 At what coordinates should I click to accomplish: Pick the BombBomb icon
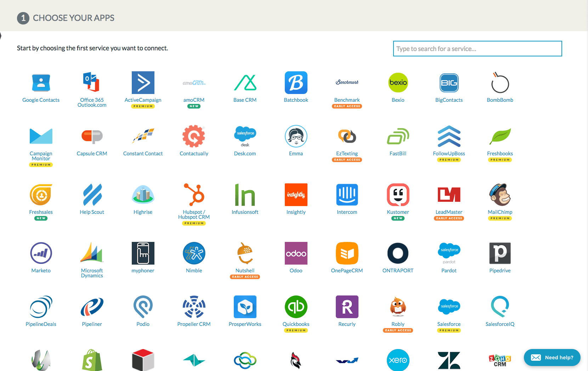[500, 83]
